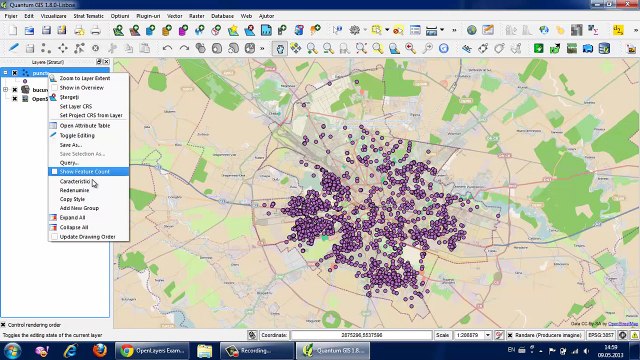Image resolution: width=640 pixels, height=360 pixels.
Task: Open dropdown arrow next to select tool
Action: [387, 30]
